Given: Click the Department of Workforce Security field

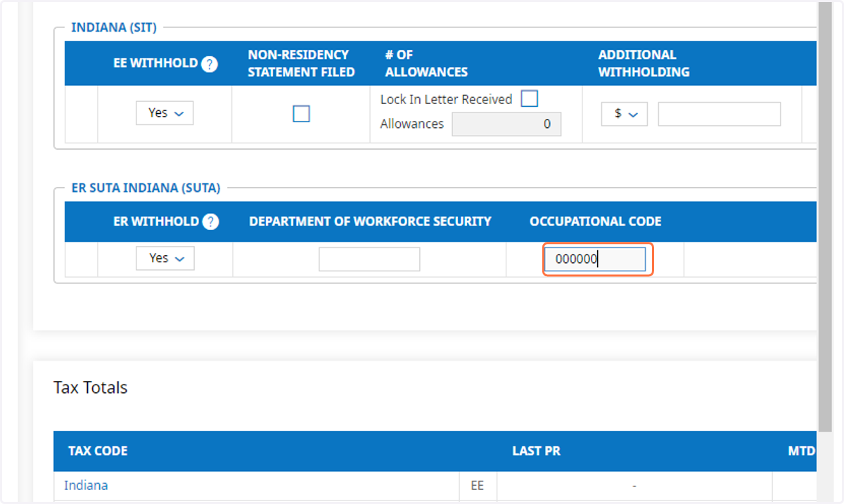Looking at the screenshot, I should point(369,259).
